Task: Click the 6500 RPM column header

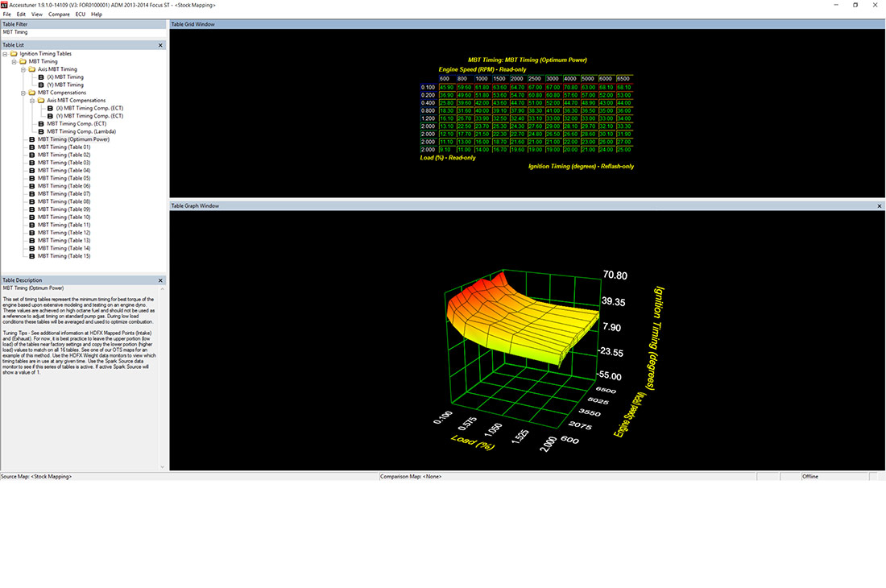Action: (623, 79)
